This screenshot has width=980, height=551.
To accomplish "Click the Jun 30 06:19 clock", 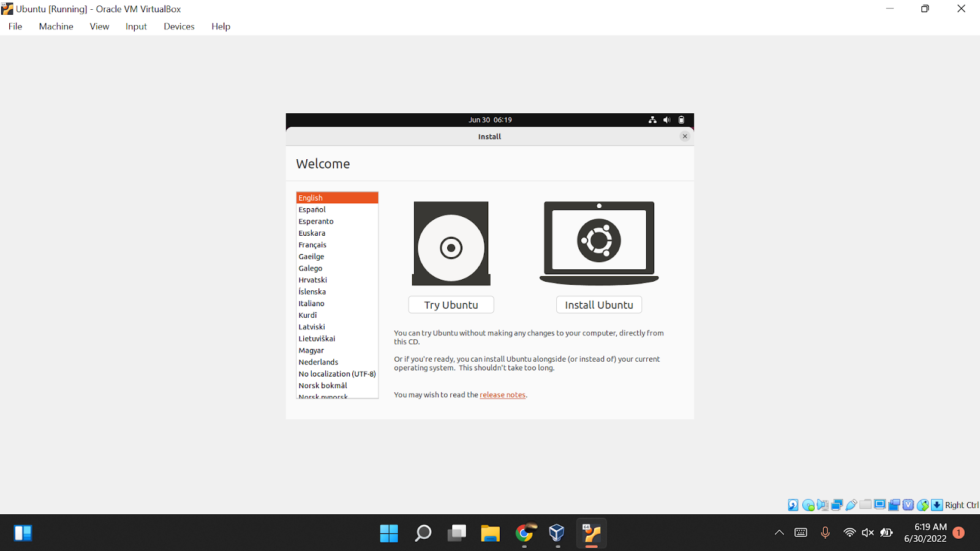I will pyautogui.click(x=490, y=120).
